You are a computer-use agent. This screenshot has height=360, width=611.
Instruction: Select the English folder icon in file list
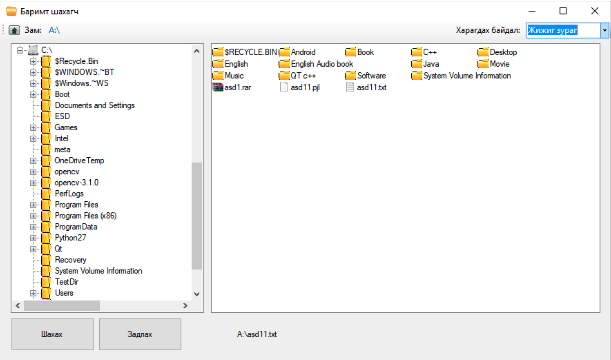tap(218, 64)
